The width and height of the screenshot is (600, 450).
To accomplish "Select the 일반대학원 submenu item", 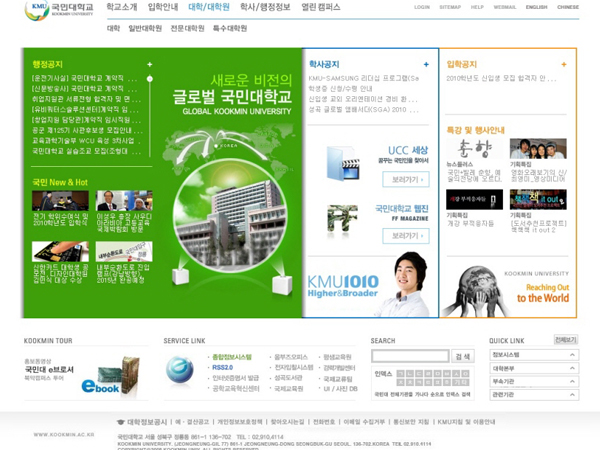I will 145,28.
